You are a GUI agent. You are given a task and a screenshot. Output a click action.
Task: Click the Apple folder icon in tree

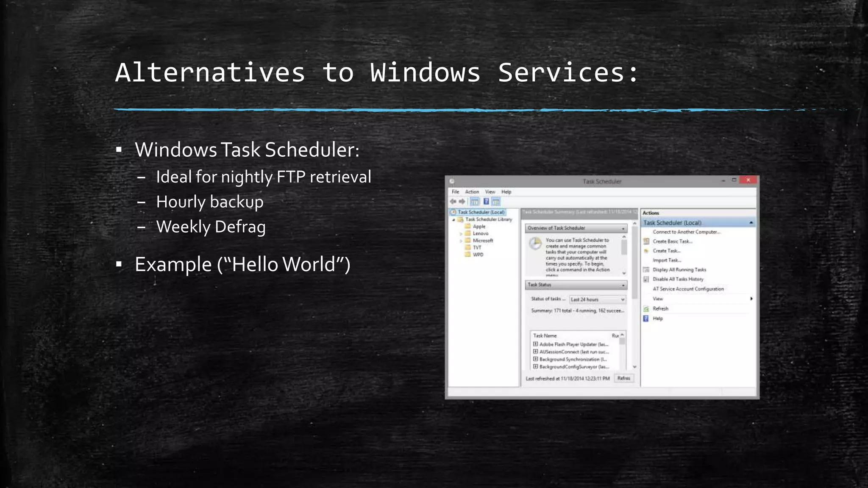coord(468,226)
